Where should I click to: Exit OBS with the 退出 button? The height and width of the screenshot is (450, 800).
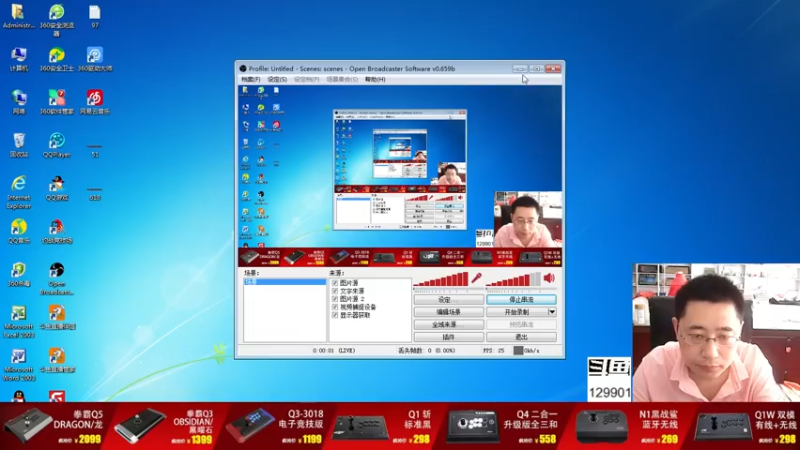pos(521,337)
